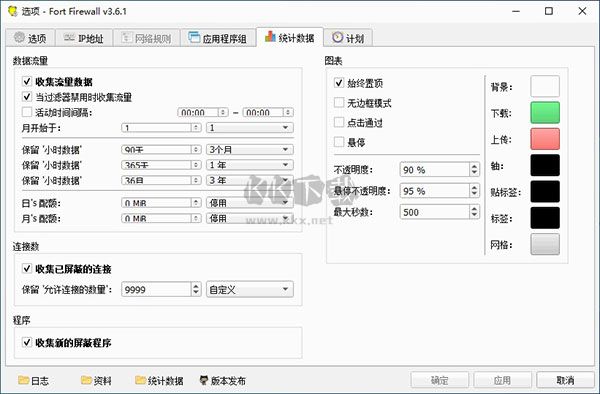
Task: Pick the green 下载 color swatch
Action: 545,113
